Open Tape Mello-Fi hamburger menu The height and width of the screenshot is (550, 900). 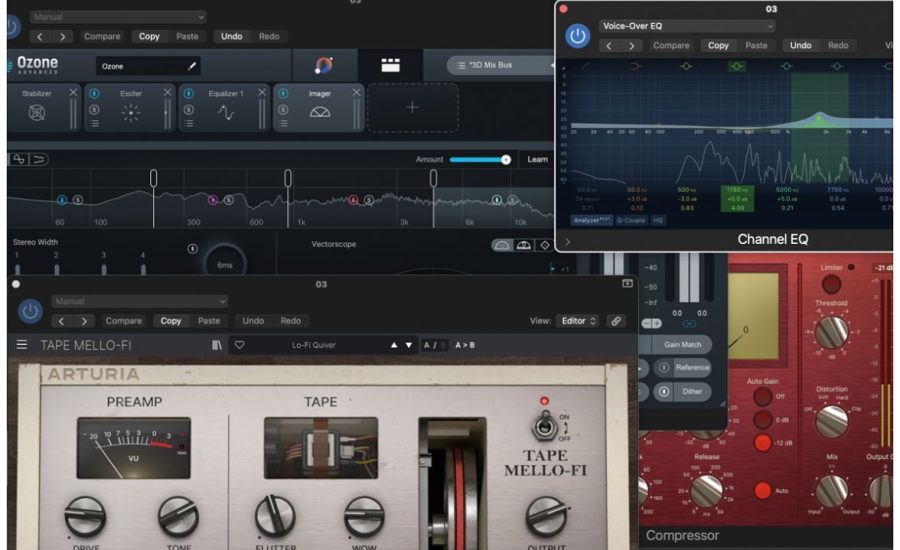22,345
